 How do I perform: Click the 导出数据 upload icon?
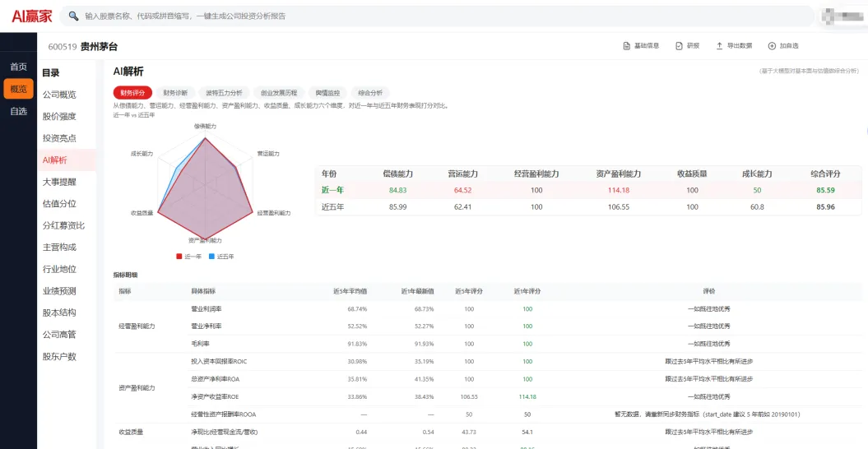tap(720, 46)
